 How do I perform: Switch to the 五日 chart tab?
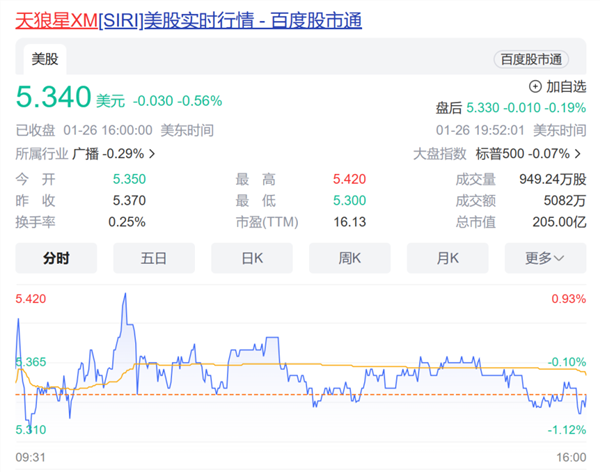154,258
